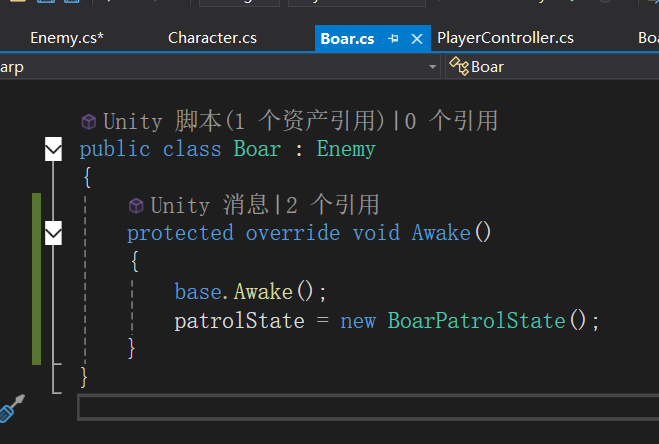
Task: Click the Enemy base class name
Action: point(346,149)
